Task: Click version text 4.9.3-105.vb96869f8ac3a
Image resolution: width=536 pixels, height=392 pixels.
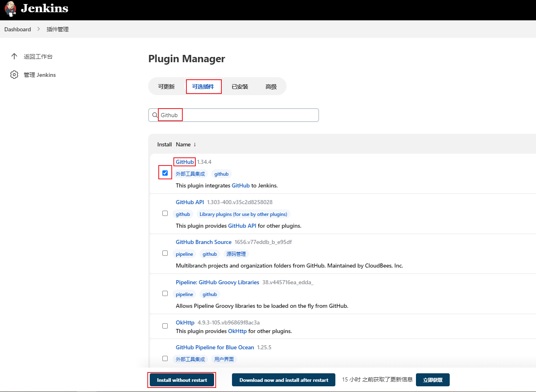Action: click(x=229, y=322)
